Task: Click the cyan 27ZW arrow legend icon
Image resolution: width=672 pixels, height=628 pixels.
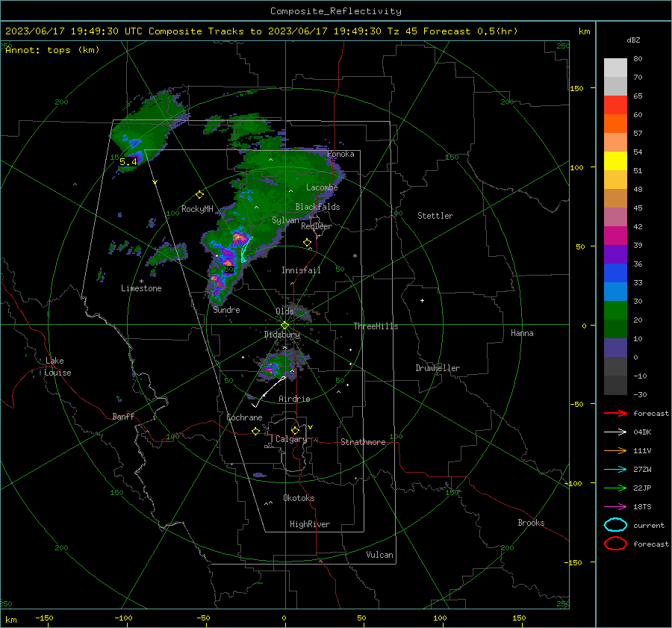Action: [x=615, y=470]
